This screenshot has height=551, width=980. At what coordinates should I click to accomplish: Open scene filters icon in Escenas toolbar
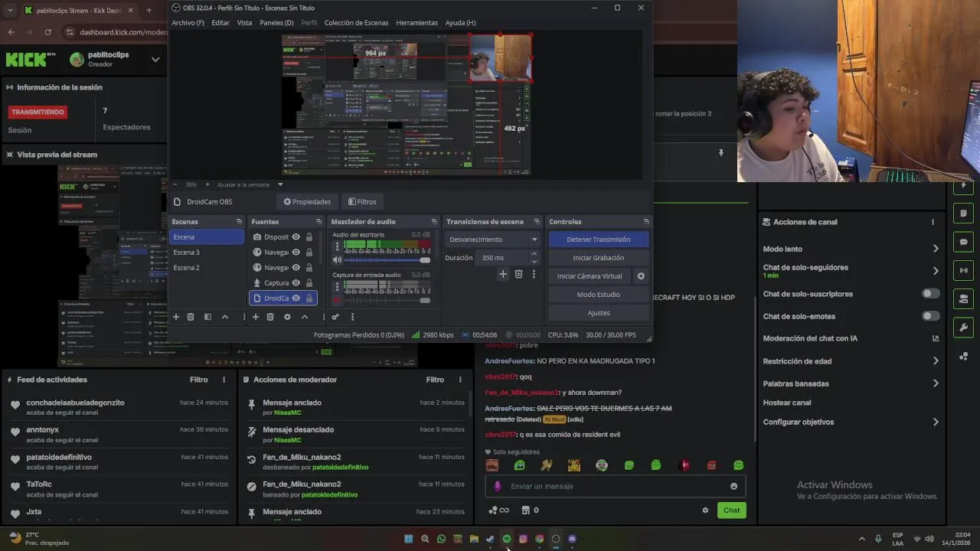point(207,317)
